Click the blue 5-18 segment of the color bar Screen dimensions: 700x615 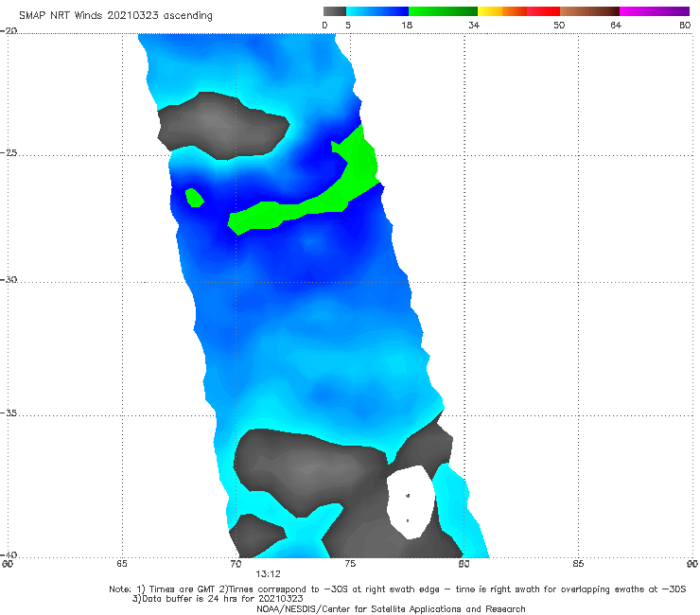[x=377, y=11]
